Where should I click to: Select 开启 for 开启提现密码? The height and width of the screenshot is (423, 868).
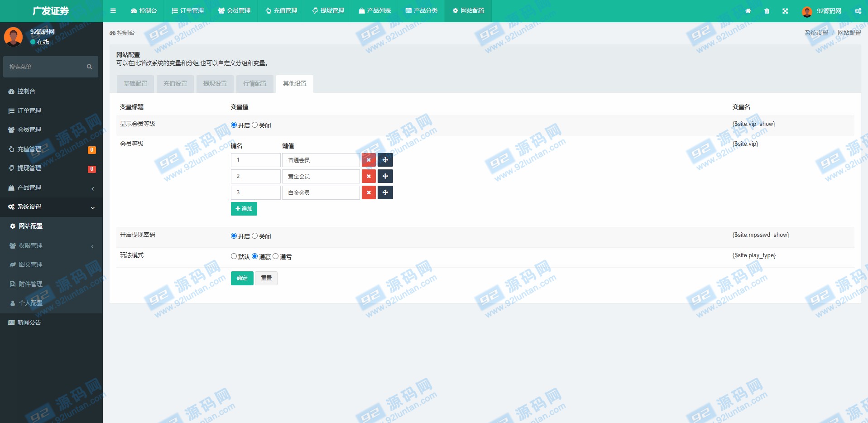234,236
